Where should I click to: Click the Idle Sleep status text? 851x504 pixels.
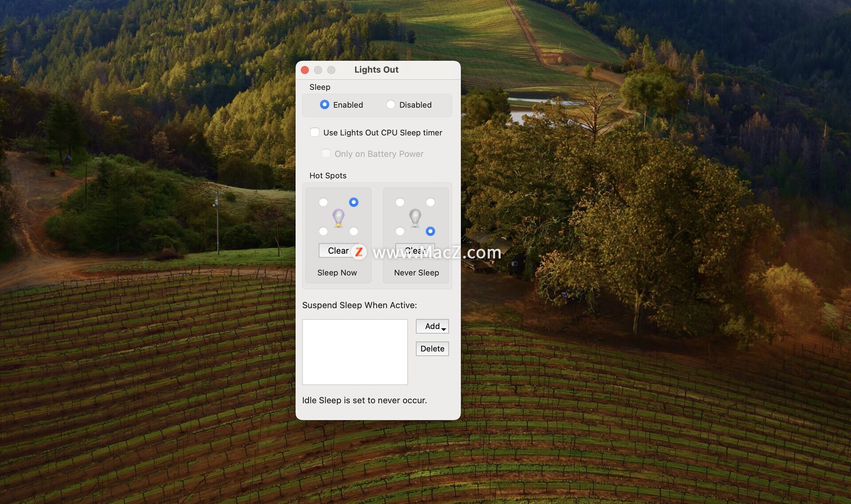tap(364, 400)
